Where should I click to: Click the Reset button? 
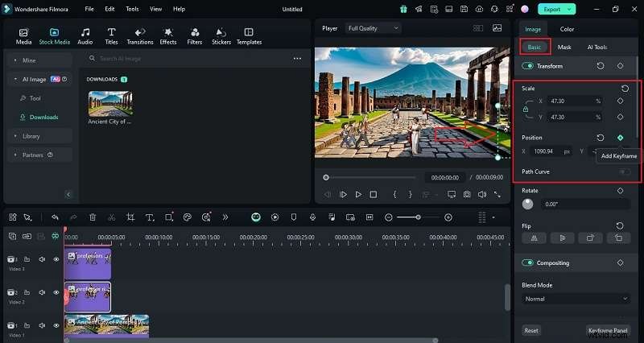coord(531,330)
